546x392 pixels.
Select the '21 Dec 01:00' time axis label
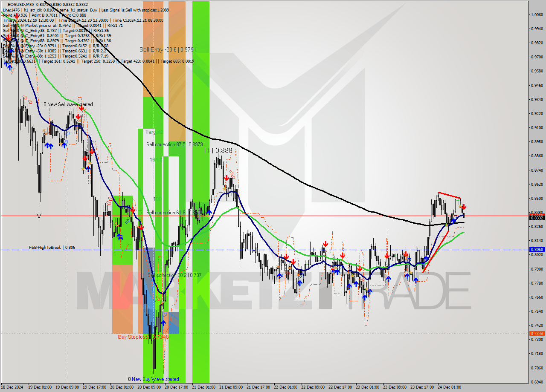[203, 387]
